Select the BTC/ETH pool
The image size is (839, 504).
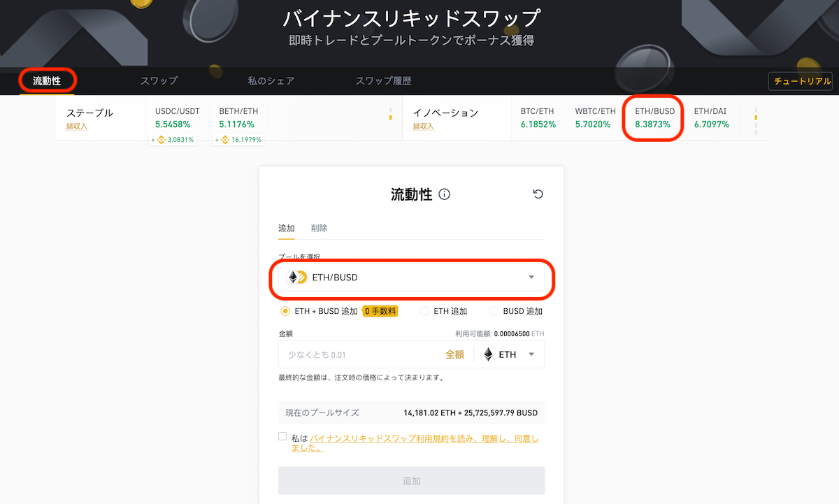click(538, 117)
